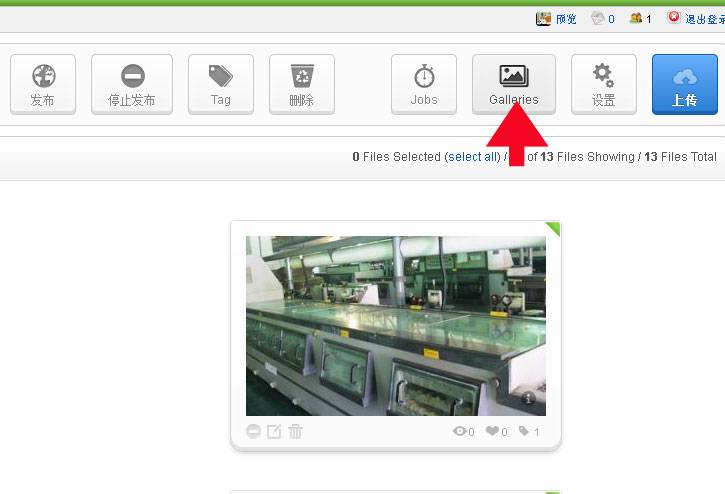The image size is (725, 494).
Task: Open the Galleries button
Action: point(513,84)
